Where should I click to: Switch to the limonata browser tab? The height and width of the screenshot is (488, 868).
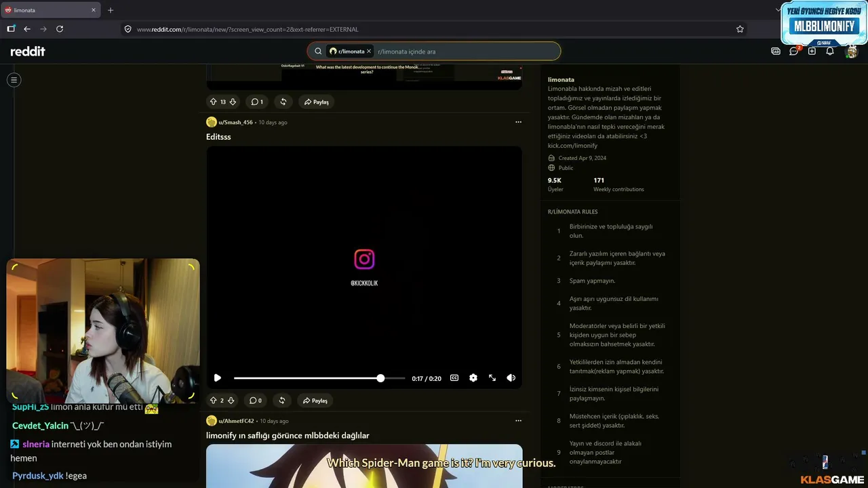pos(51,10)
